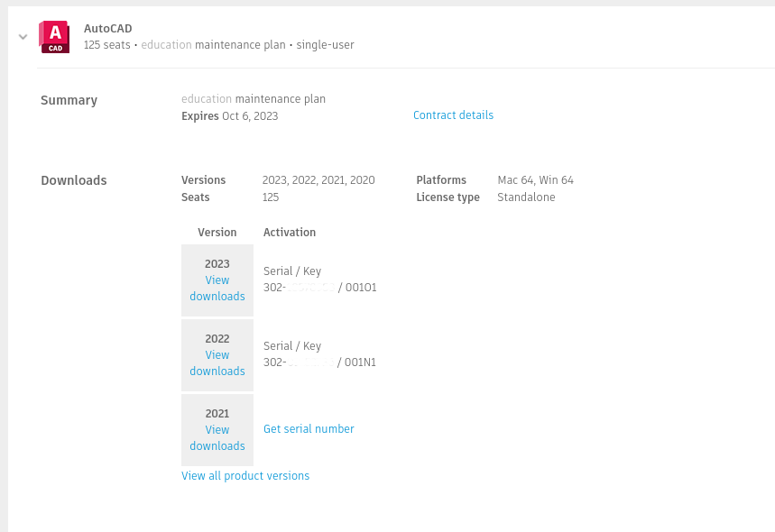Click the bold 2023 version label
The width and height of the screenshot is (775, 532).
click(217, 264)
